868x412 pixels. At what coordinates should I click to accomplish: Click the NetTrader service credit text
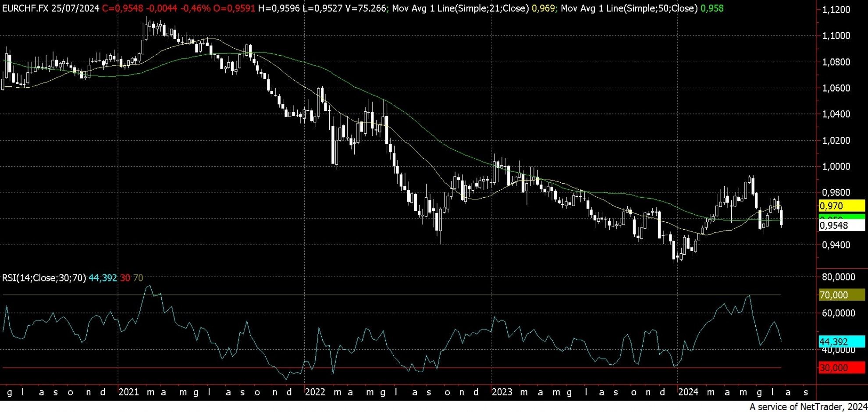pyautogui.click(x=808, y=407)
